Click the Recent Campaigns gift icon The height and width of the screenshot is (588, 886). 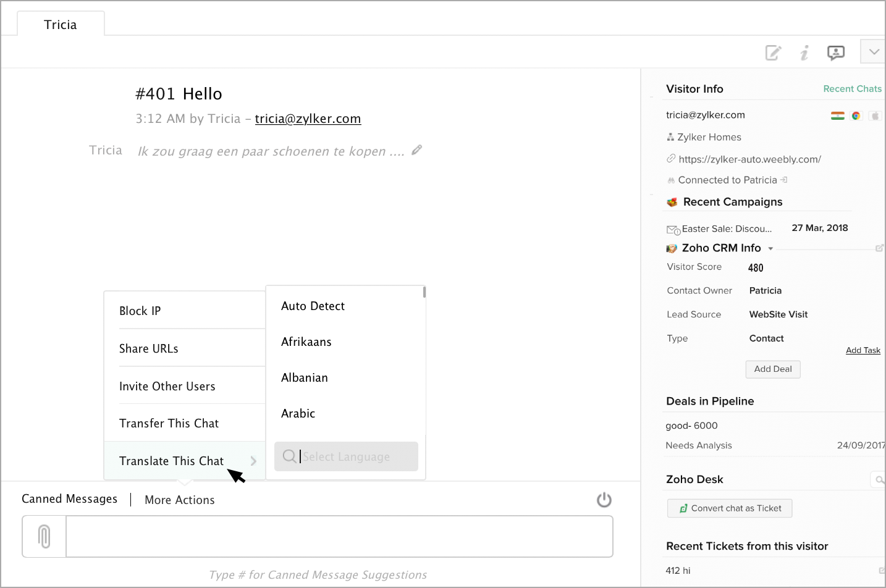(x=672, y=202)
